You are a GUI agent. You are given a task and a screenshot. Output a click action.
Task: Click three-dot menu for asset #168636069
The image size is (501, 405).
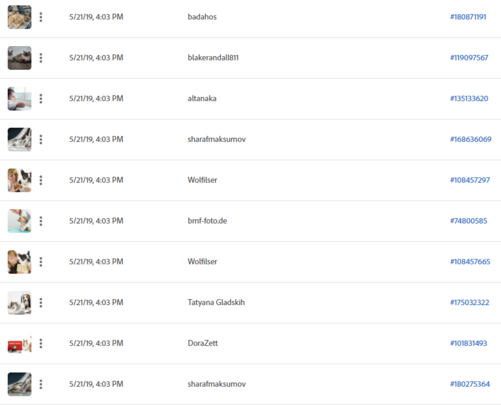tap(41, 139)
